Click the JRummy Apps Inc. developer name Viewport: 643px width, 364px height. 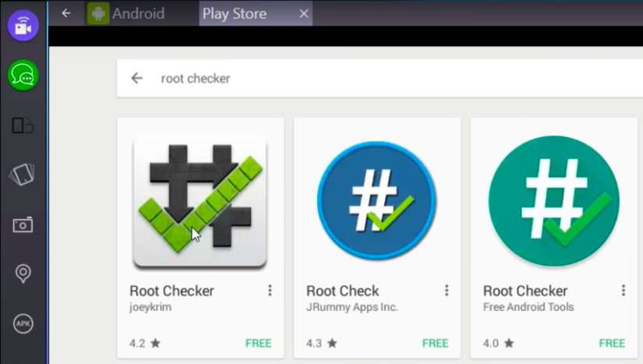[352, 307]
